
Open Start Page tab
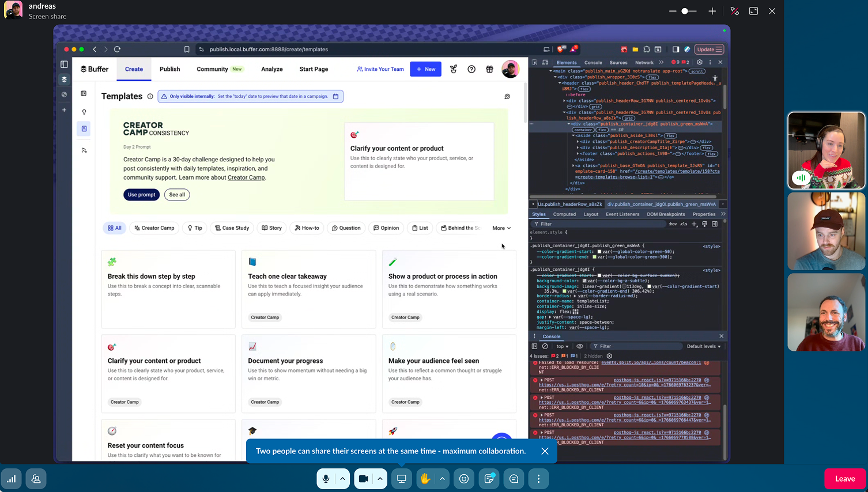tap(314, 69)
